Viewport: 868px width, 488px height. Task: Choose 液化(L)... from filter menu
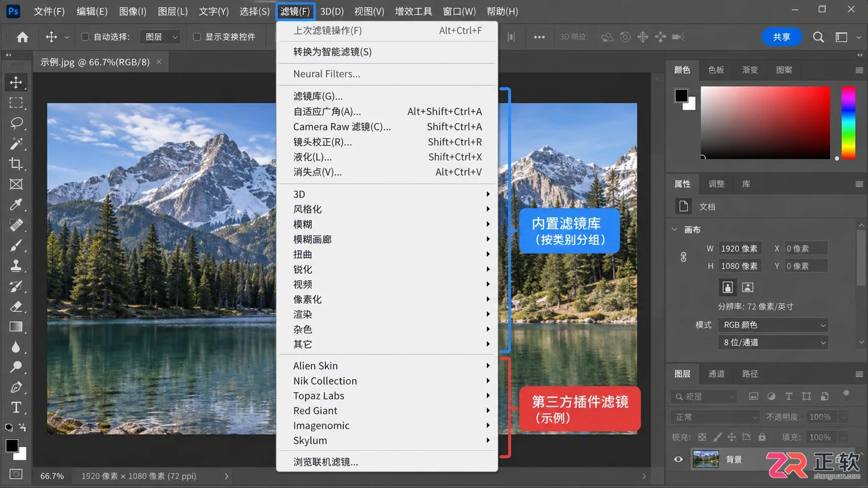point(387,157)
